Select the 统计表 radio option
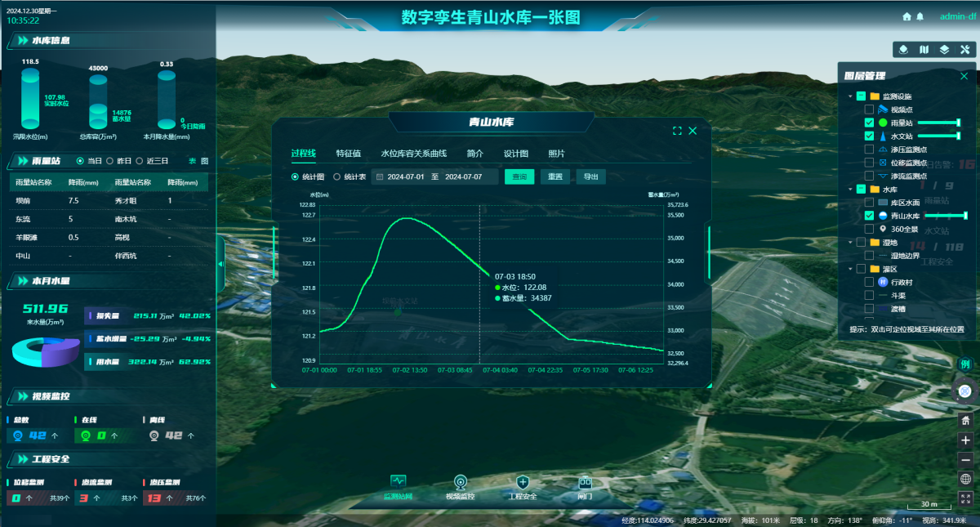 coord(336,176)
